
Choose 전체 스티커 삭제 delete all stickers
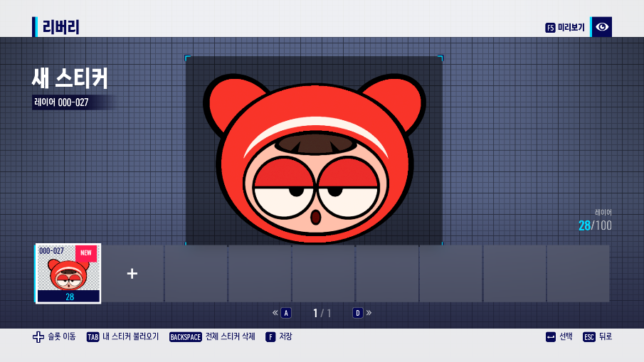tap(231, 336)
